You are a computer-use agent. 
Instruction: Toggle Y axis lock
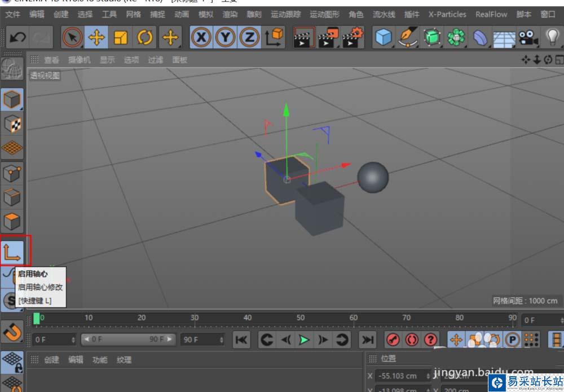pyautogui.click(x=225, y=38)
